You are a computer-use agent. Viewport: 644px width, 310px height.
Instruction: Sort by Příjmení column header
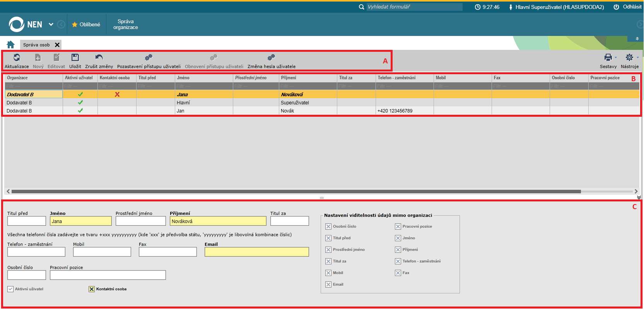tap(308, 78)
